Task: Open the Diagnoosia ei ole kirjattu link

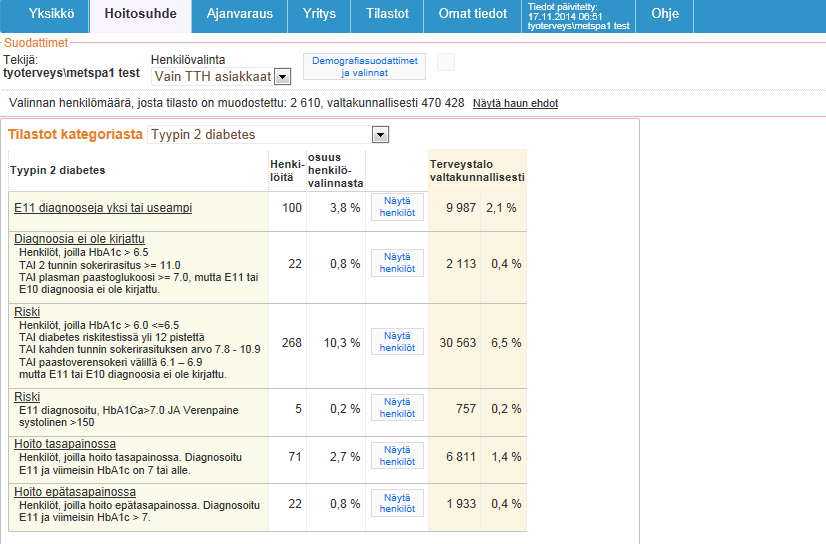Action: [79, 239]
